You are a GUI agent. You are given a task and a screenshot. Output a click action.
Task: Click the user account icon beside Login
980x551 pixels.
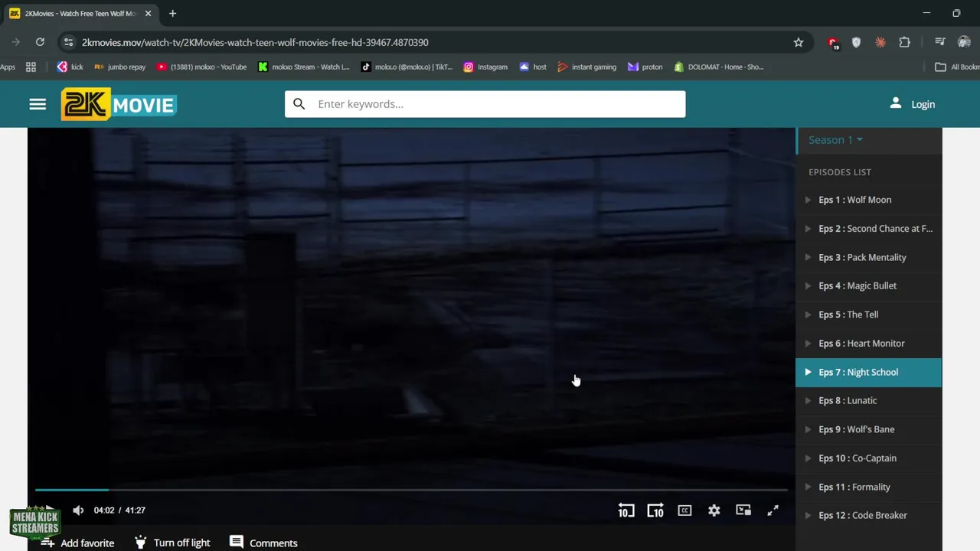pyautogui.click(x=895, y=103)
